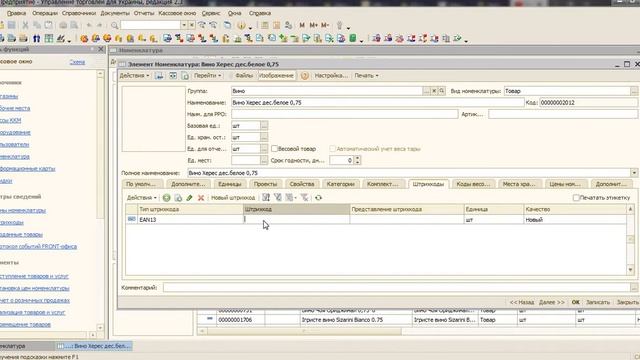Open the Печать dropdown menu

[366, 76]
